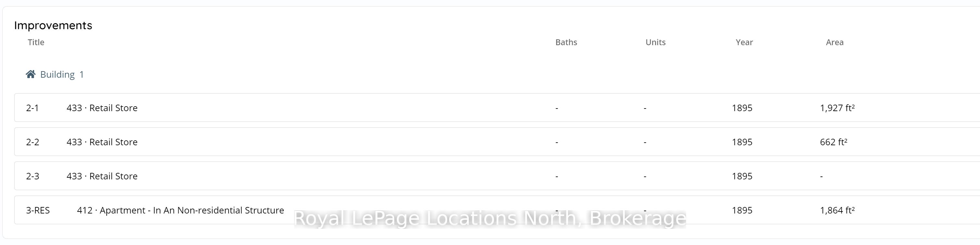Select the 2-3 Retail Store row
The width and height of the screenshot is (980, 245).
(497, 176)
